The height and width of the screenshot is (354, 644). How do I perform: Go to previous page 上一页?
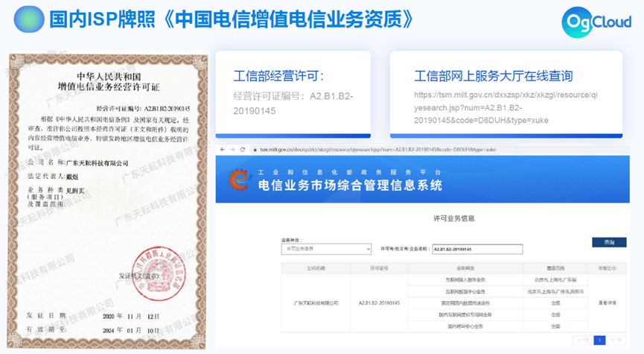coord(581,340)
